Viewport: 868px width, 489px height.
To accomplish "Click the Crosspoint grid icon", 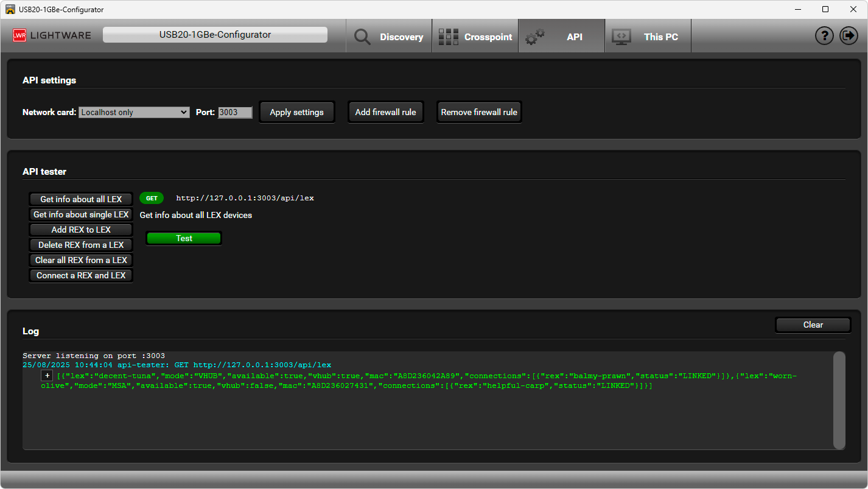I will (x=449, y=37).
